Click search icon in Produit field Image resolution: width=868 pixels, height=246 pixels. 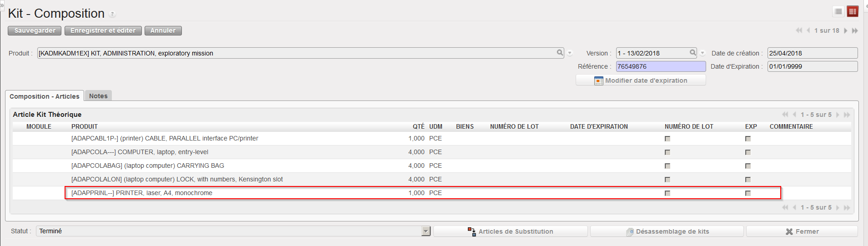coord(560,53)
